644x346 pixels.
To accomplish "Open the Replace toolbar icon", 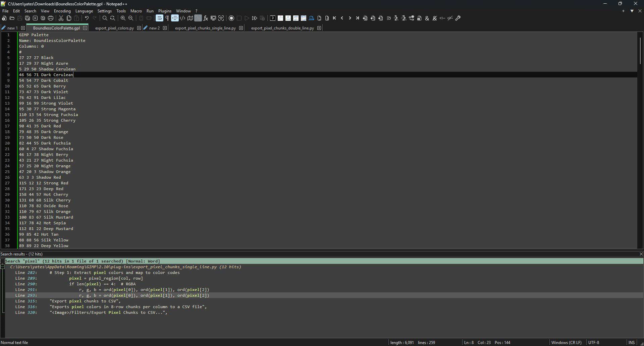I will 113,18.
